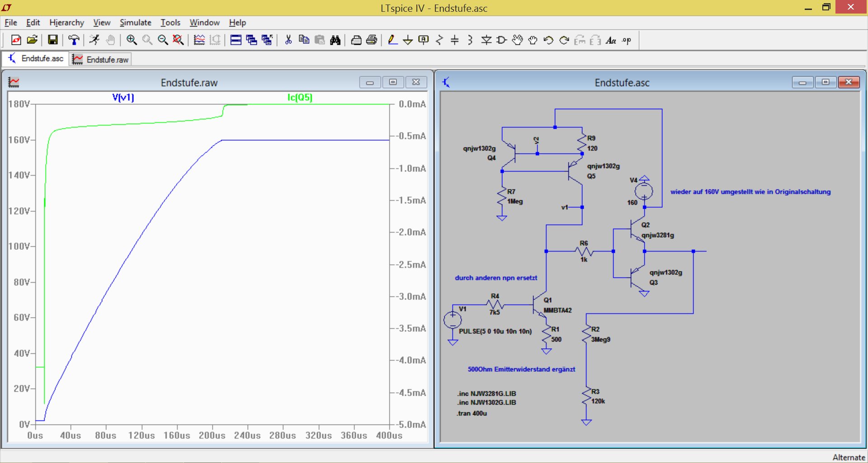Viewport: 868px width, 463px height.
Task: Open a file with the Open folder icon
Action: tap(32, 40)
